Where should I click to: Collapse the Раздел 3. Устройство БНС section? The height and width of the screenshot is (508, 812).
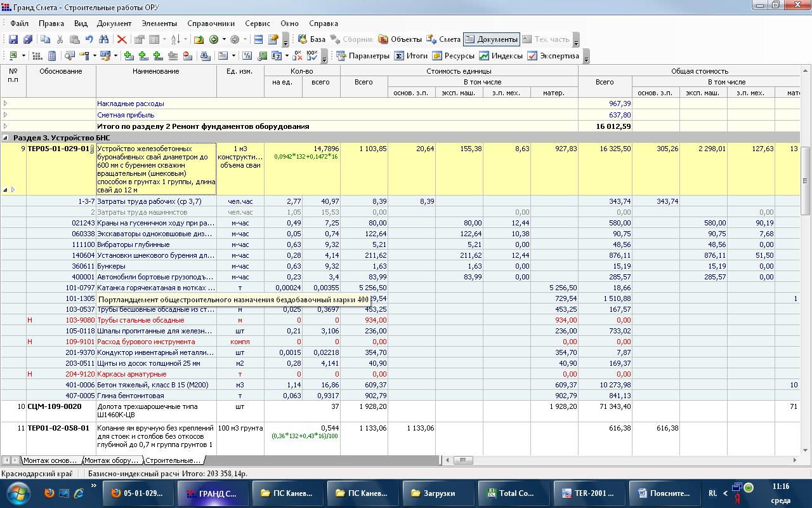6,138
